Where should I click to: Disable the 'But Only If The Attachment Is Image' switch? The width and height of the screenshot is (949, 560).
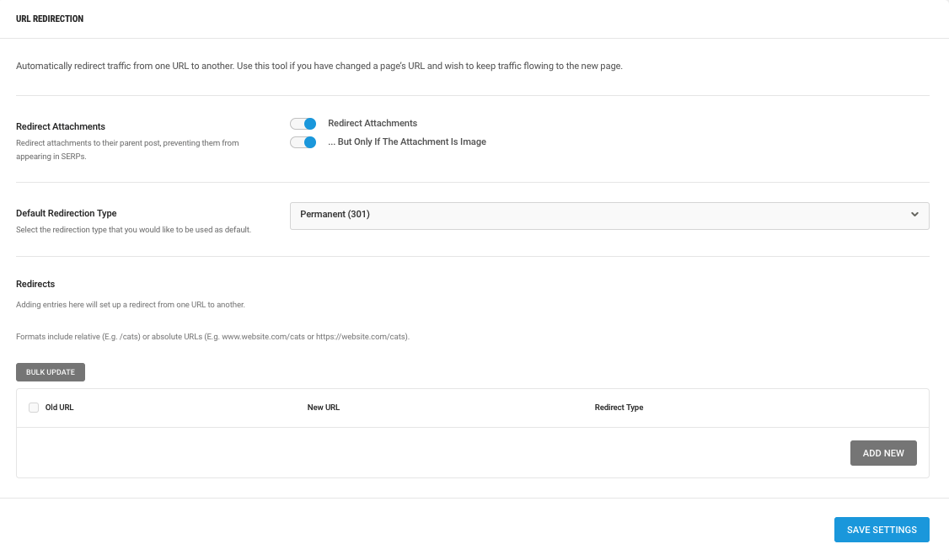pyautogui.click(x=303, y=142)
